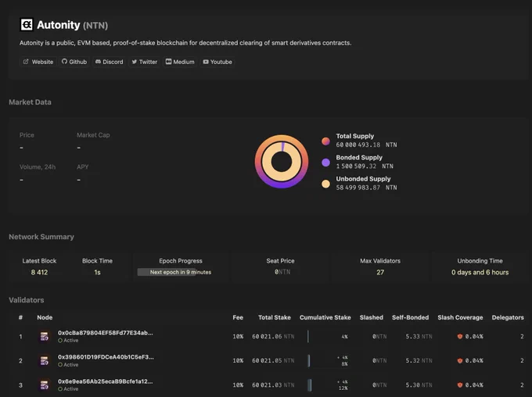The width and height of the screenshot is (532, 397).
Task: Click the supply donut chart
Action: (x=282, y=161)
